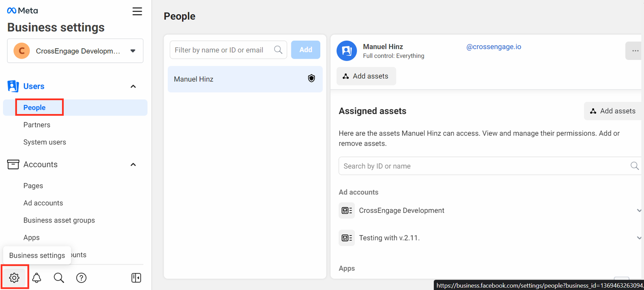Click the Filter by name or ID field
The width and height of the screenshot is (644, 290).
[229, 50]
